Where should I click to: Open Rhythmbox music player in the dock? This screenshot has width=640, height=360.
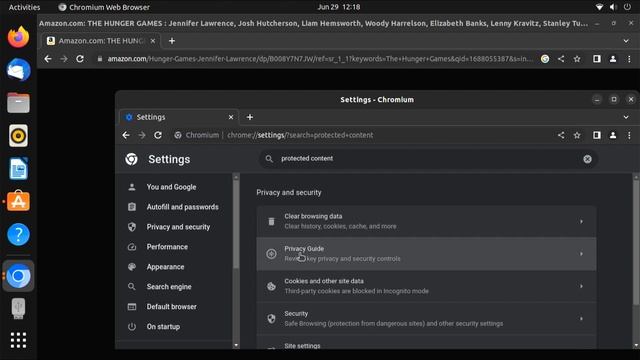coord(18,136)
